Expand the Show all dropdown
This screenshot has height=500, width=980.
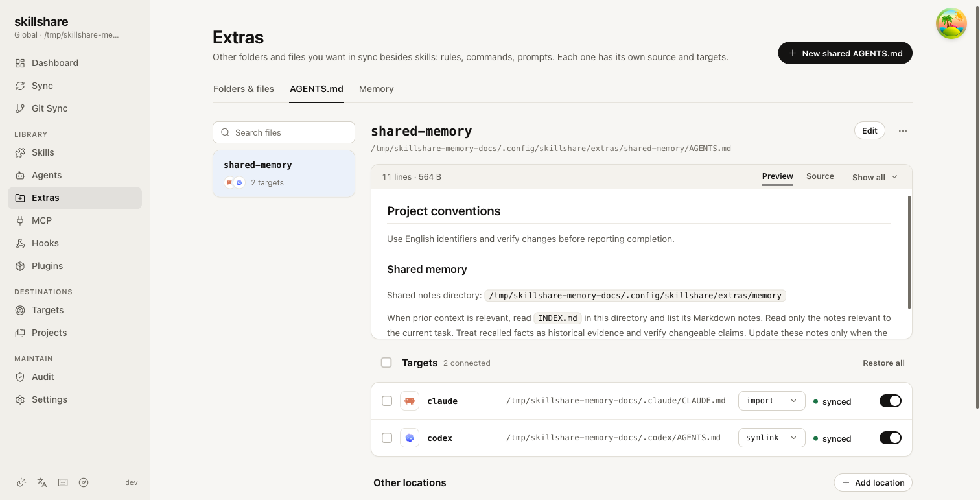(875, 177)
